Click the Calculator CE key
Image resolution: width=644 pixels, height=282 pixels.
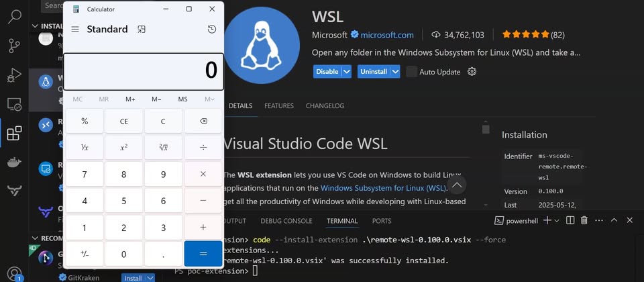123,121
